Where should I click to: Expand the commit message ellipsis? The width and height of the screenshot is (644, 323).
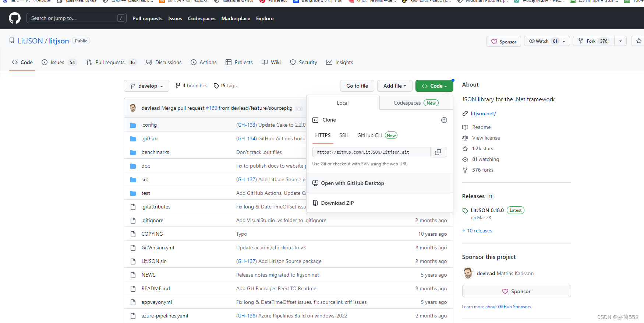299,108
